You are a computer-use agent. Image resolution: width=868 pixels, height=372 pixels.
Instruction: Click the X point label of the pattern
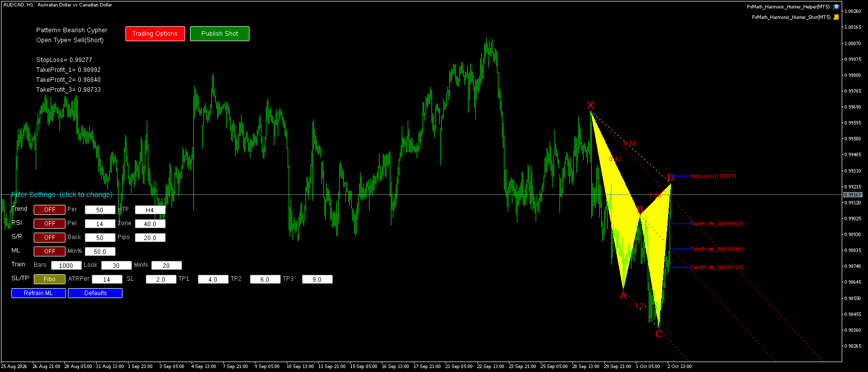pyautogui.click(x=590, y=105)
